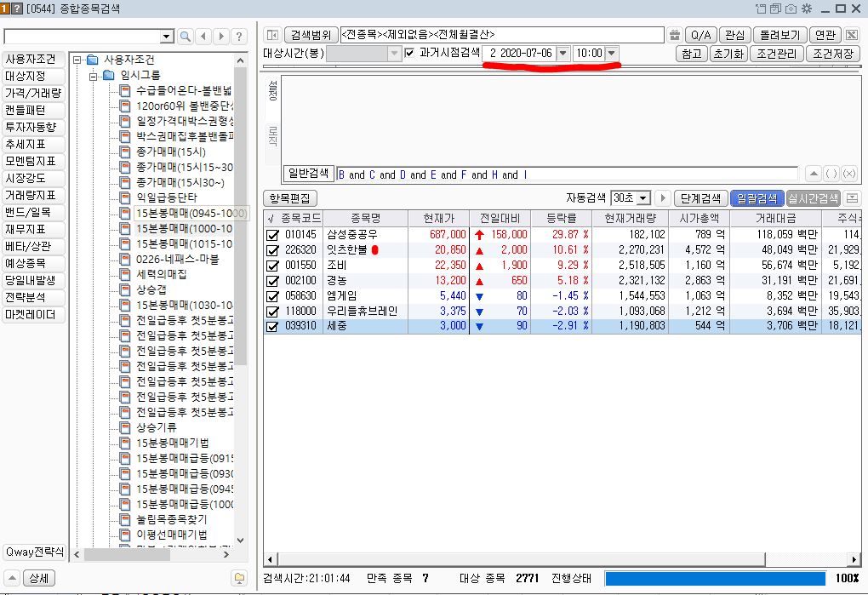Insert parentheses in condition formula
Screen dimensions: 868x595
tap(831, 174)
